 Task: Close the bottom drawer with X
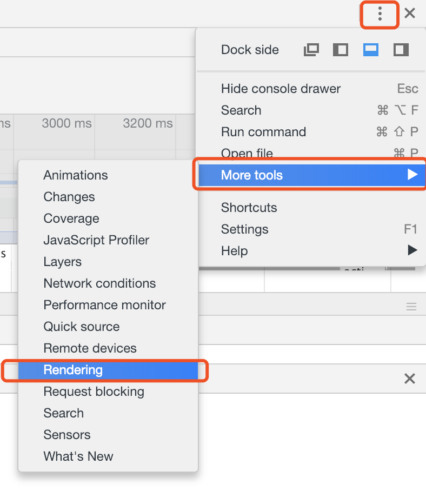(x=410, y=379)
